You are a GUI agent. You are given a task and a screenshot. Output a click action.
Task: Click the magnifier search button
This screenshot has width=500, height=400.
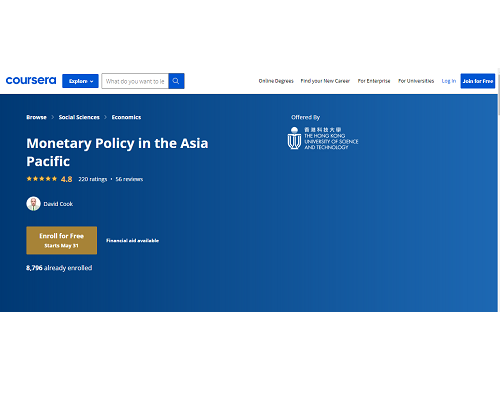pyautogui.click(x=176, y=81)
